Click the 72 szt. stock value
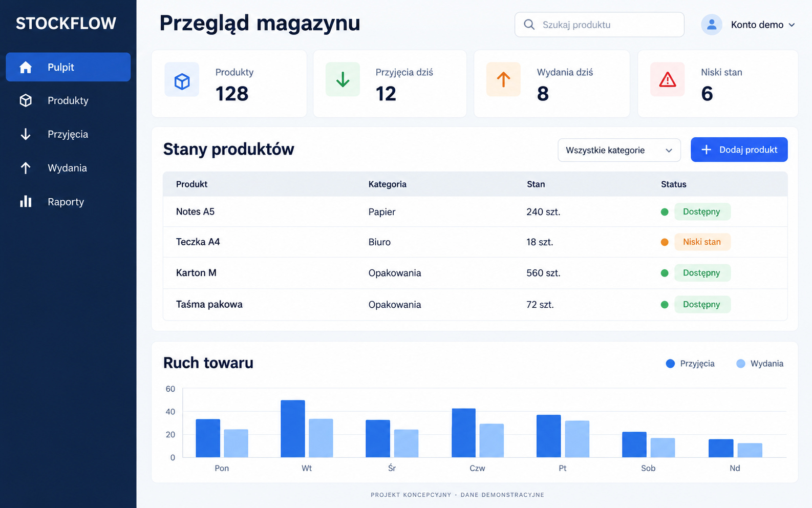The height and width of the screenshot is (508, 812). pyautogui.click(x=540, y=305)
